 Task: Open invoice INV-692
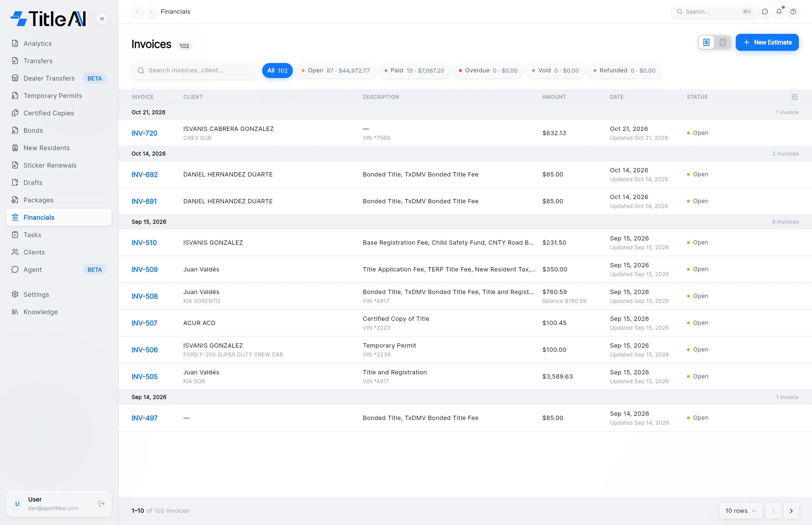point(144,175)
